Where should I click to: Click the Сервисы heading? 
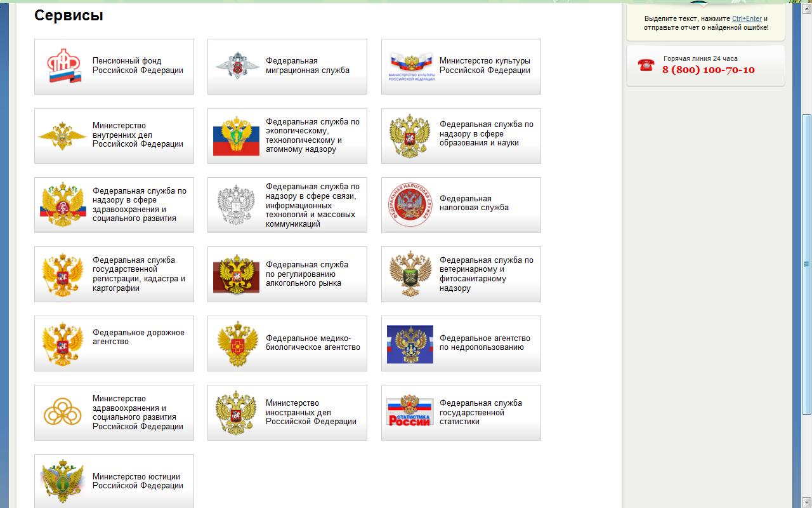click(69, 15)
